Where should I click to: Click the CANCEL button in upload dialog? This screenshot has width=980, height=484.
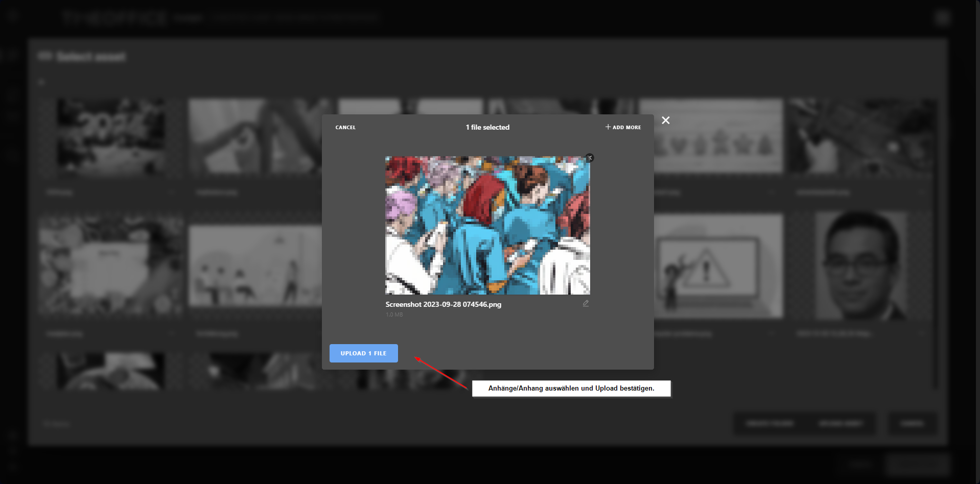point(345,128)
